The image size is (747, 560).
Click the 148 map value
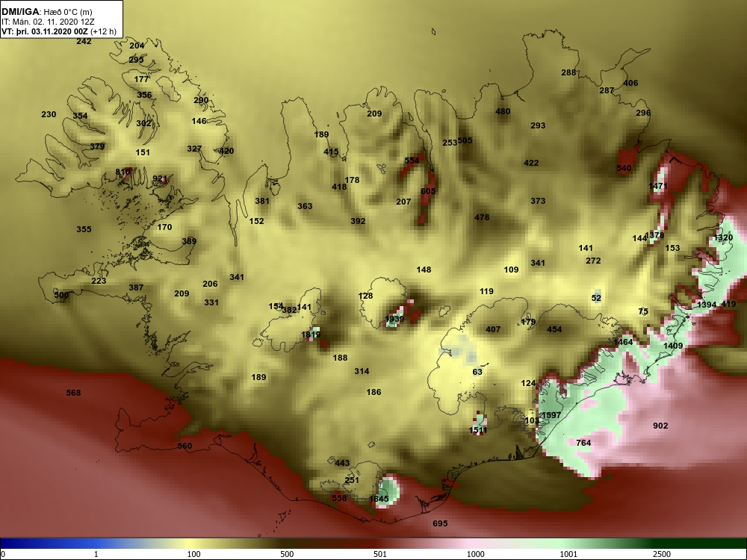click(x=424, y=270)
